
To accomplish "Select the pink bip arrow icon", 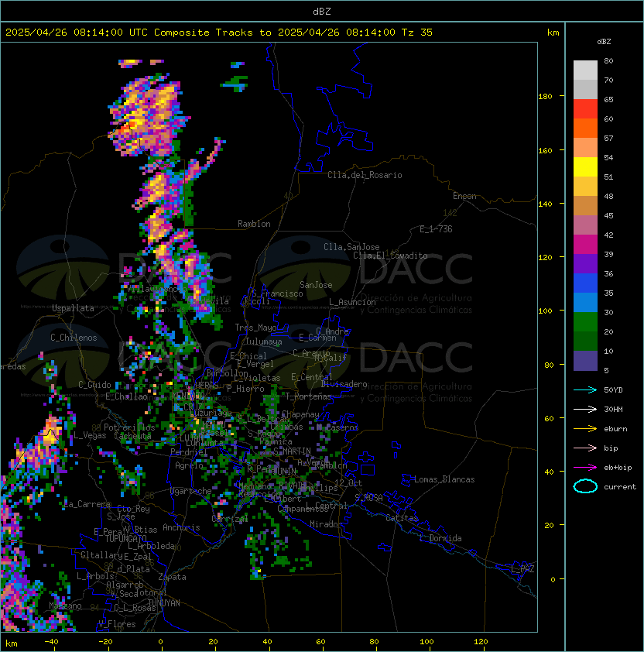I will point(585,448).
